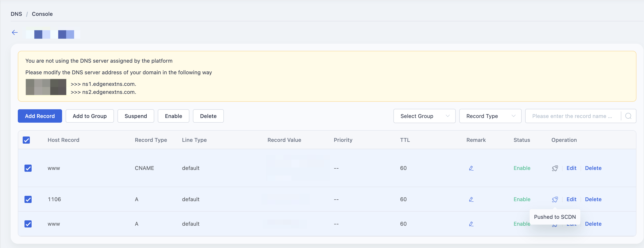Edit remark pencil for 1106 record

coord(471,199)
